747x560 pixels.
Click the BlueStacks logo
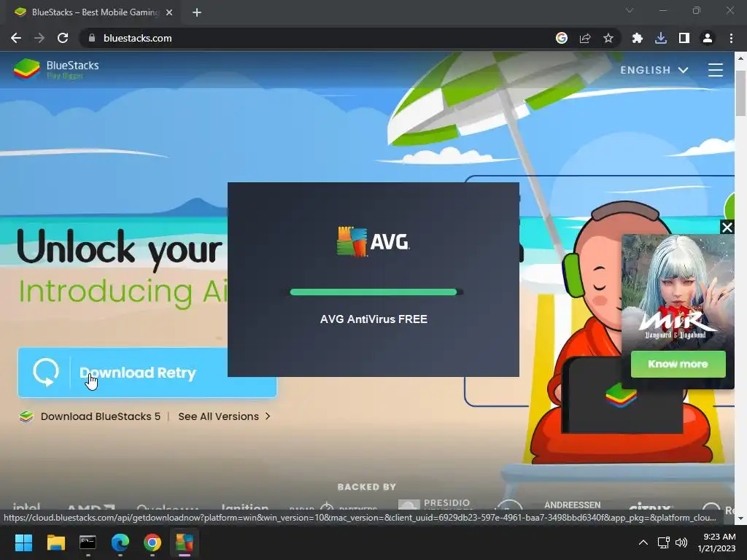click(56, 69)
